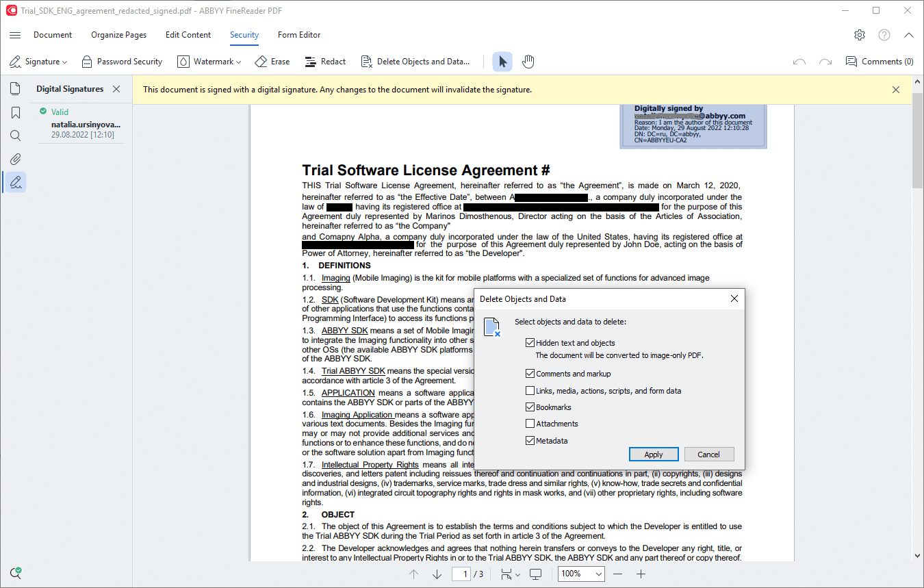The width and height of the screenshot is (924, 588).
Task: Open the hamburger main menu
Action: pyautogui.click(x=15, y=35)
